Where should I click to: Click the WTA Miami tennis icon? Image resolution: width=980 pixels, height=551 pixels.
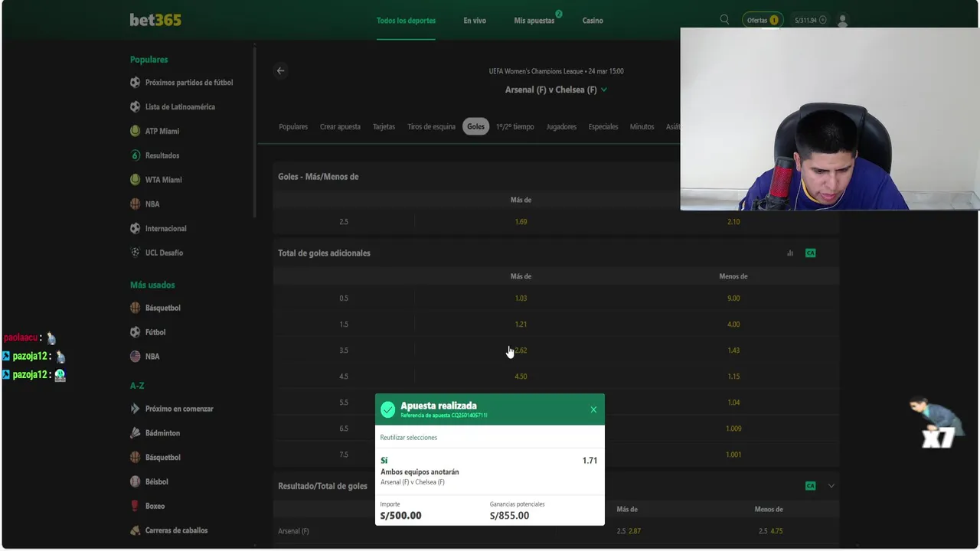click(x=136, y=180)
